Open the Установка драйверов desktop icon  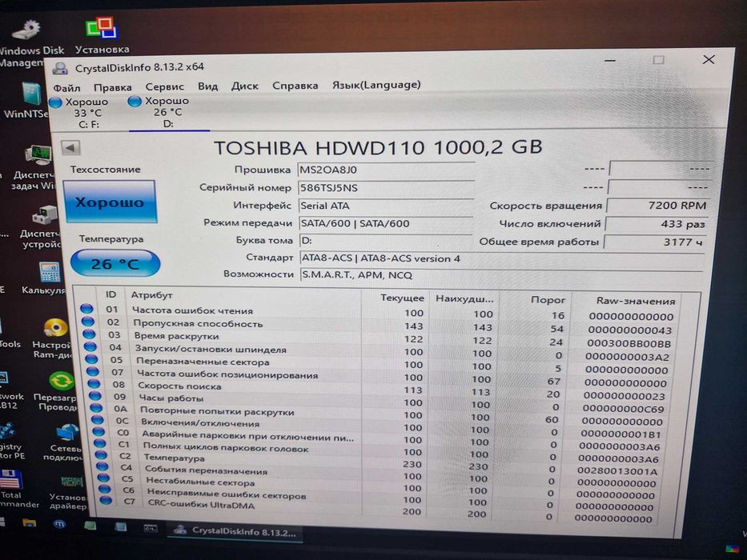tap(69, 492)
